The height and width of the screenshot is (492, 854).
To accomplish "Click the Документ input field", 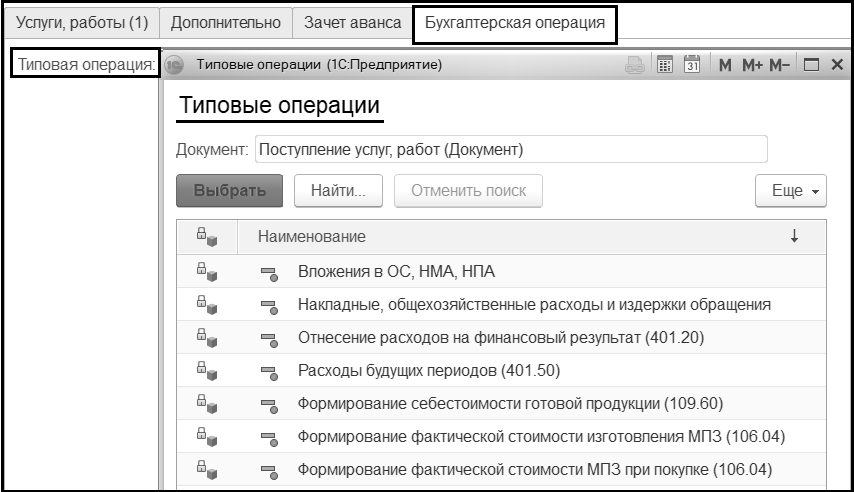I will click(510, 149).
